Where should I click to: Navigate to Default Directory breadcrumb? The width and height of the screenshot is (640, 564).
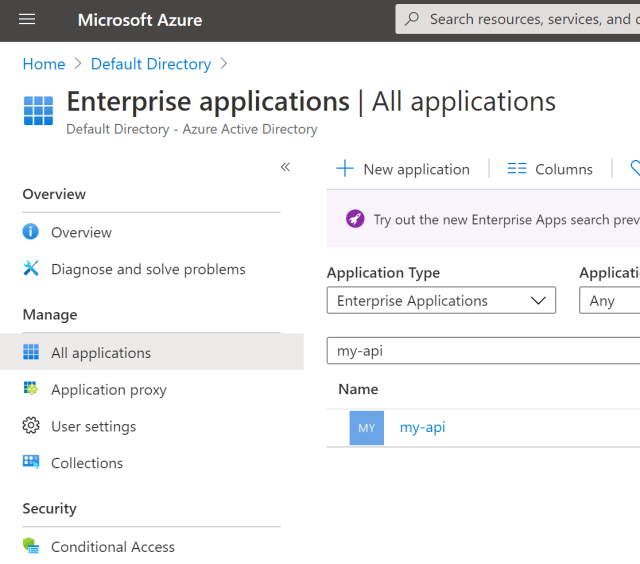point(151,64)
